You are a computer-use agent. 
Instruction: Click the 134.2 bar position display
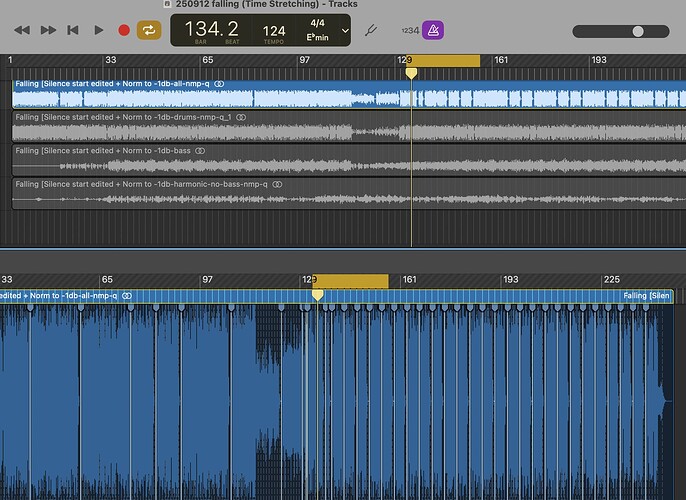[212, 29]
